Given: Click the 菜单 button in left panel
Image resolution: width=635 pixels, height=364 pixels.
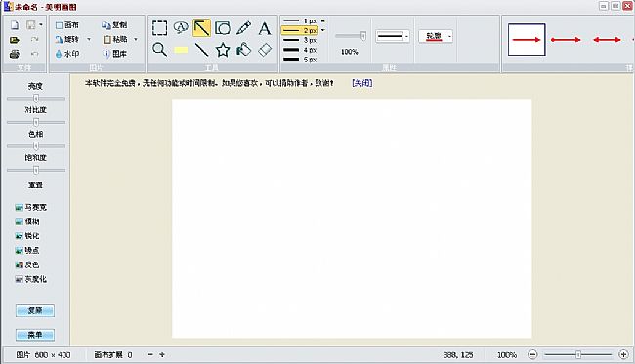Looking at the screenshot, I should click(35, 335).
